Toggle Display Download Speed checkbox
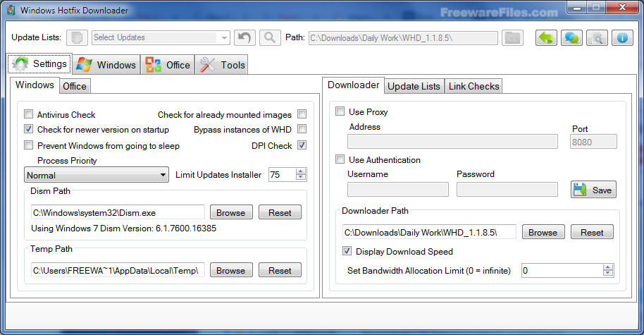This screenshot has width=644, height=335. [x=347, y=251]
